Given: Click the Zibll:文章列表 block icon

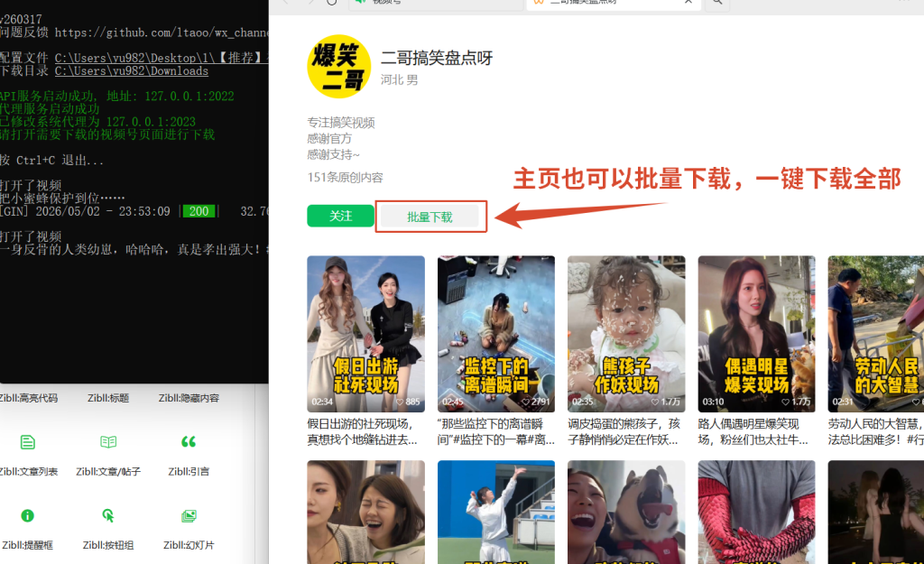Looking at the screenshot, I should (x=28, y=442).
